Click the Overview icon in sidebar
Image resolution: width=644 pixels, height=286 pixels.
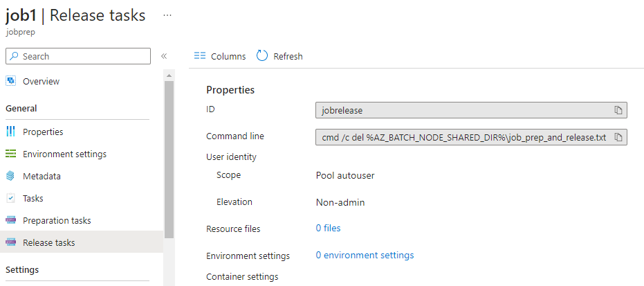pyautogui.click(x=10, y=81)
